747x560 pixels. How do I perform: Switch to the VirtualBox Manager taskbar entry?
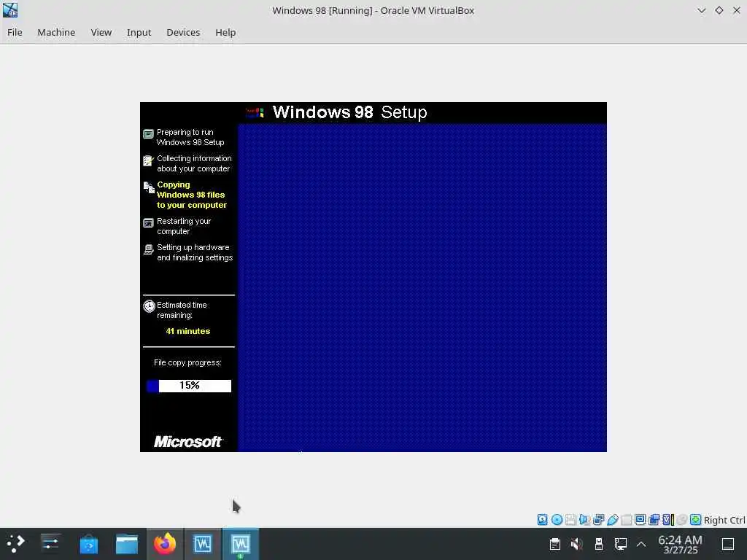coord(203,544)
